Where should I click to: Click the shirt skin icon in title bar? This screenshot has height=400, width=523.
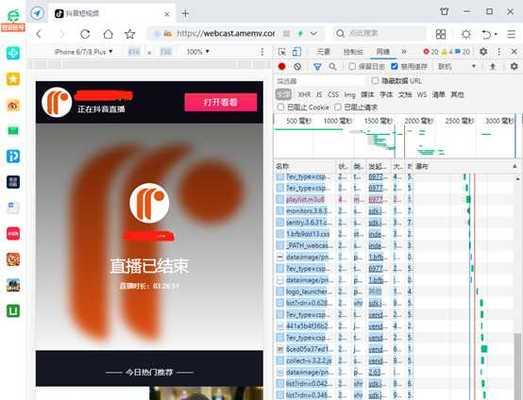444,11
